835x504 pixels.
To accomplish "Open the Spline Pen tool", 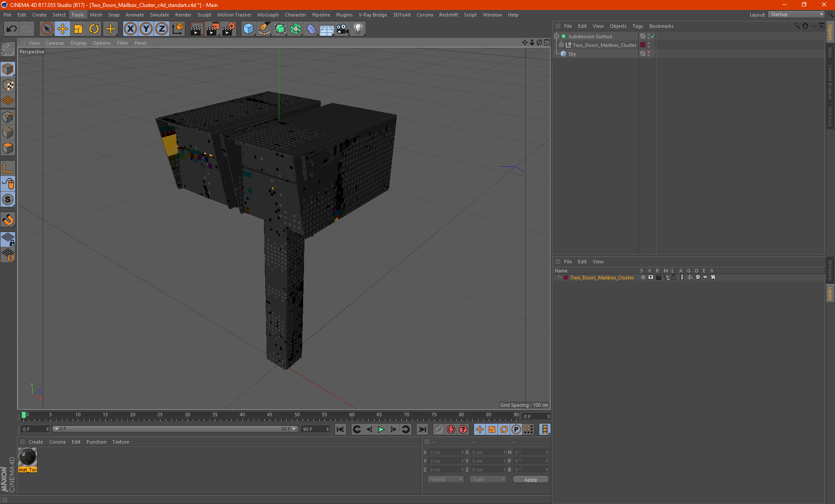I will pos(264,29).
